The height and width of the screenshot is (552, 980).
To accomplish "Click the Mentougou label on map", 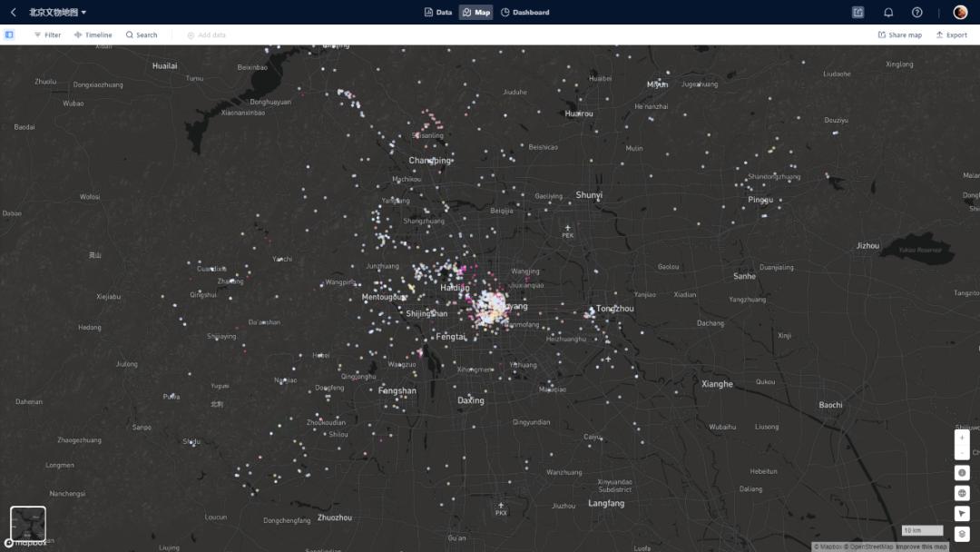I will coord(384,297).
